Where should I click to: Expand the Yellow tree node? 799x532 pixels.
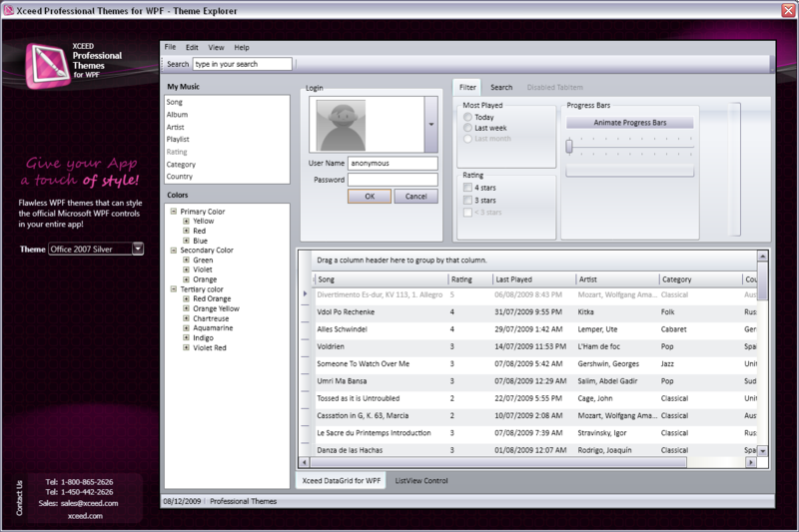[x=186, y=221]
